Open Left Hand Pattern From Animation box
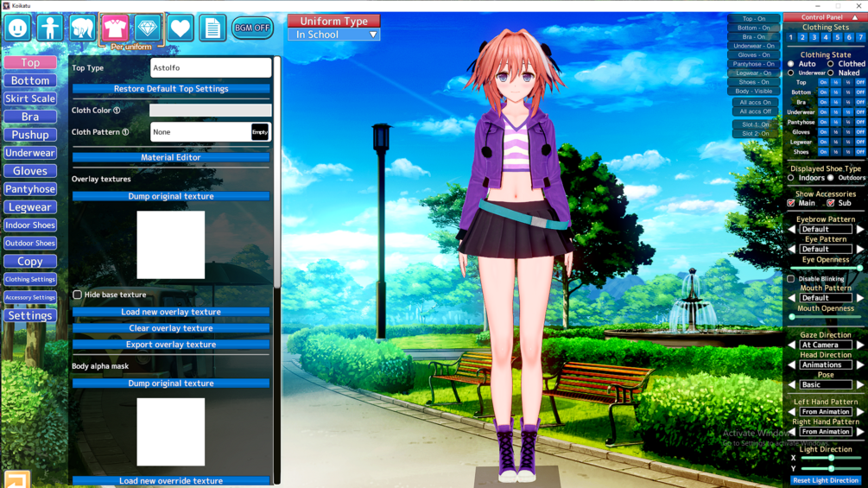Image resolution: width=868 pixels, height=488 pixels. [826, 412]
